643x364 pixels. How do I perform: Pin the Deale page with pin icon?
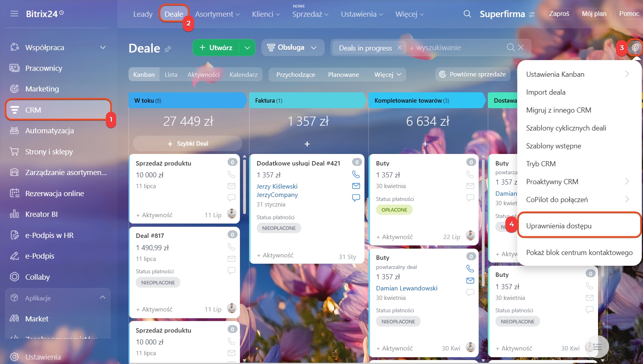click(168, 49)
